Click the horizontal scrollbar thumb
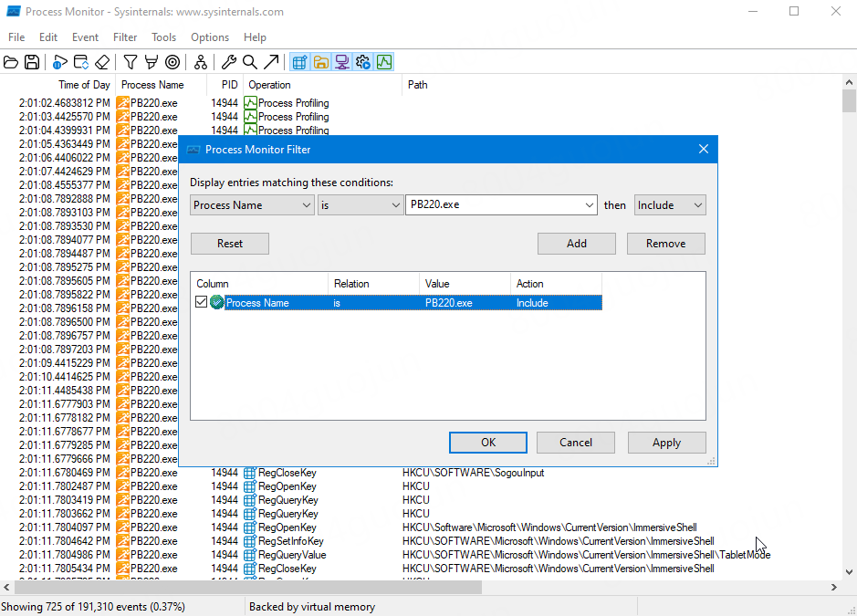Image resolution: width=857 pixels, height=616 pixels. click(248, 587)
